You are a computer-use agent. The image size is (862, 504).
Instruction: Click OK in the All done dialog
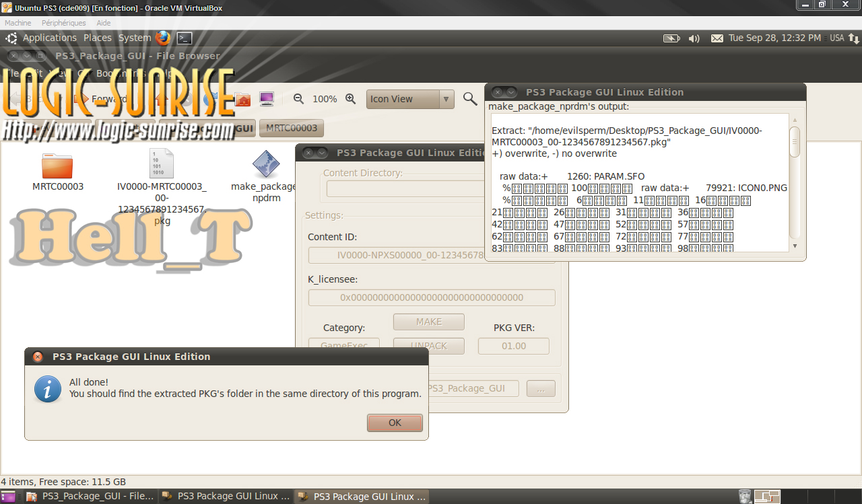tap(395, 423)
